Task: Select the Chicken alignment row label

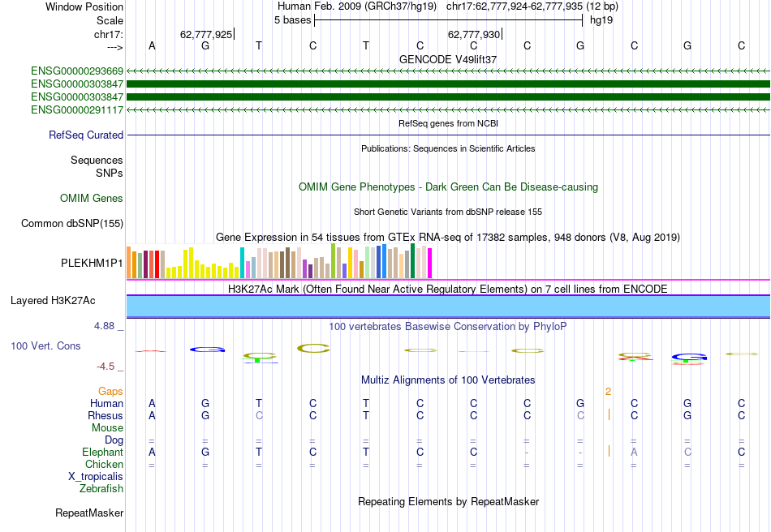Action: pyautogui.click(x=104, y=465)
